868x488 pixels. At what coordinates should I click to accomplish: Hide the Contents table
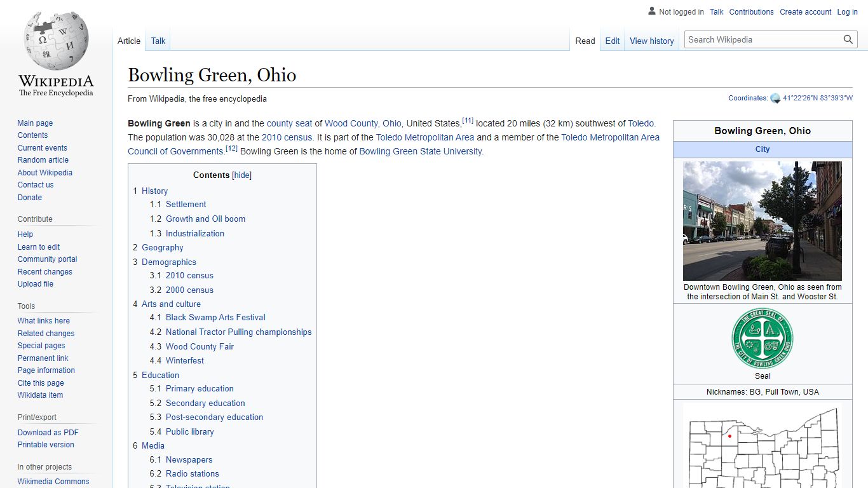pyautogui.click(x=242, y=175)
